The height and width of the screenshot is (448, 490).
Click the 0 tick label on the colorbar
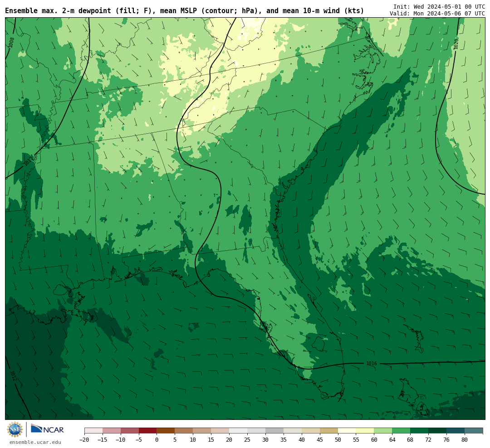tap(157, 440)
